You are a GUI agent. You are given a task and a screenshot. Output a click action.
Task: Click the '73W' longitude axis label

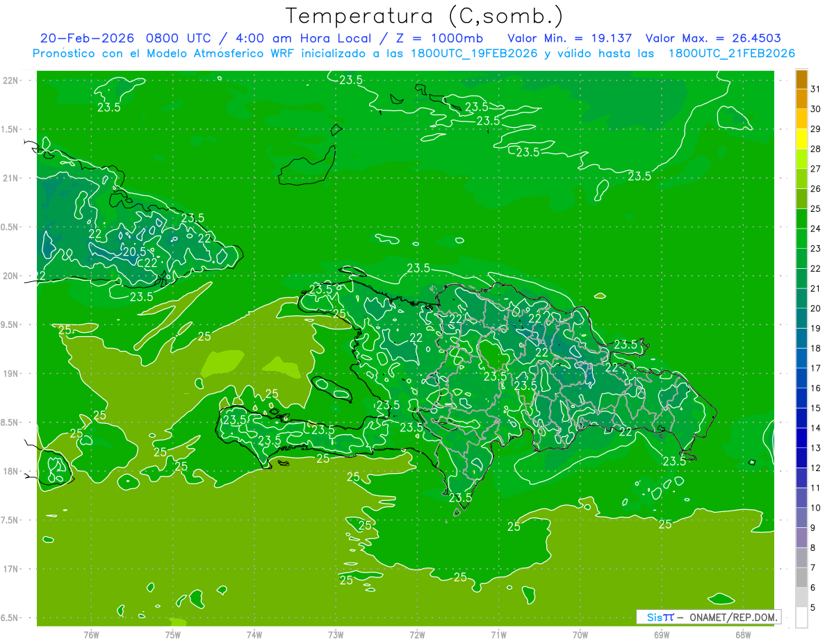[336, 635]
